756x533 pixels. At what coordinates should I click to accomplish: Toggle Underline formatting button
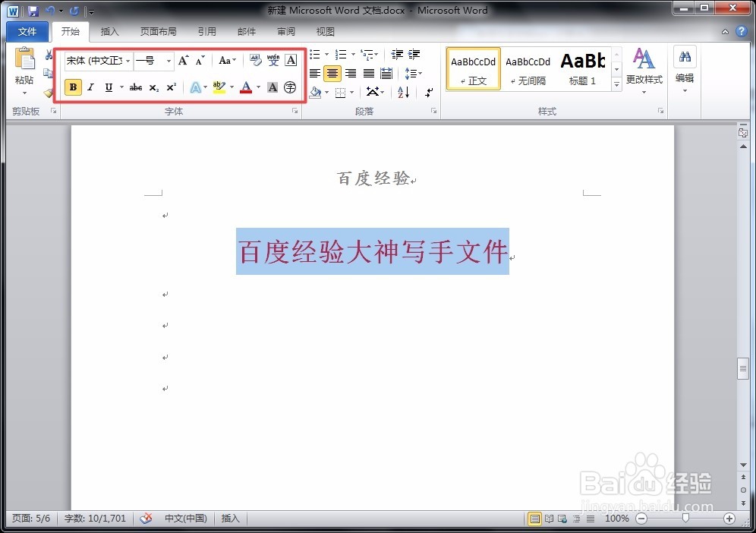click(x=109, y=87)
